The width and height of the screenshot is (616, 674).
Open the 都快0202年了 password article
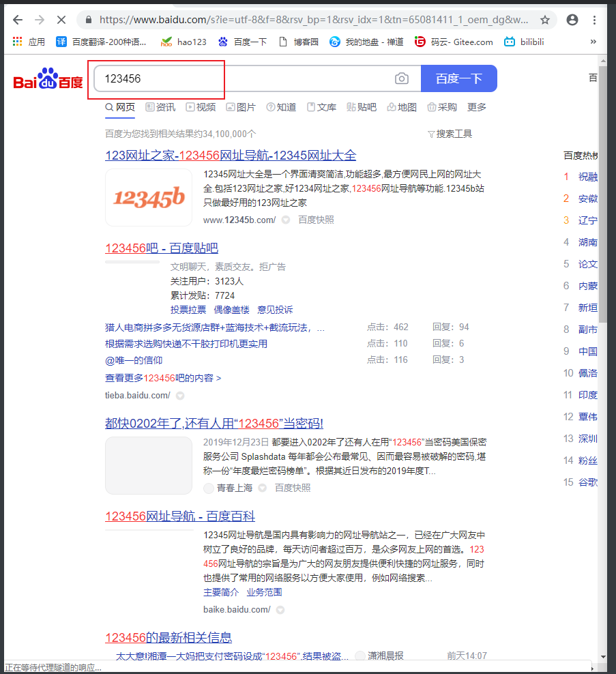coord(214,424)
